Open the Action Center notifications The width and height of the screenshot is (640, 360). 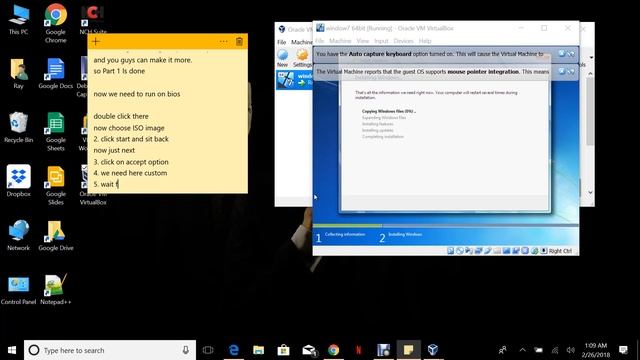point(623,350)
